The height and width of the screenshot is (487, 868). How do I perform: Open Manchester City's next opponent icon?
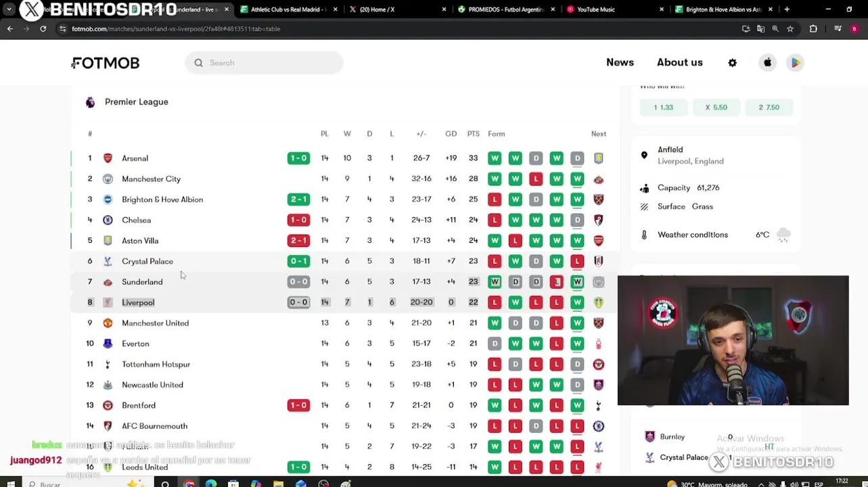tap(599, 179)
